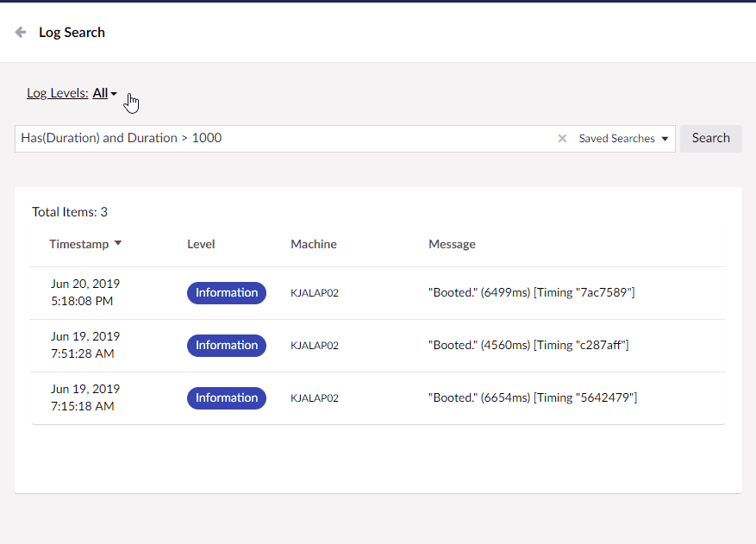This screenshot has width=756, height=544.
Task: Select the Level column header
Action: (x=200, y=244)
